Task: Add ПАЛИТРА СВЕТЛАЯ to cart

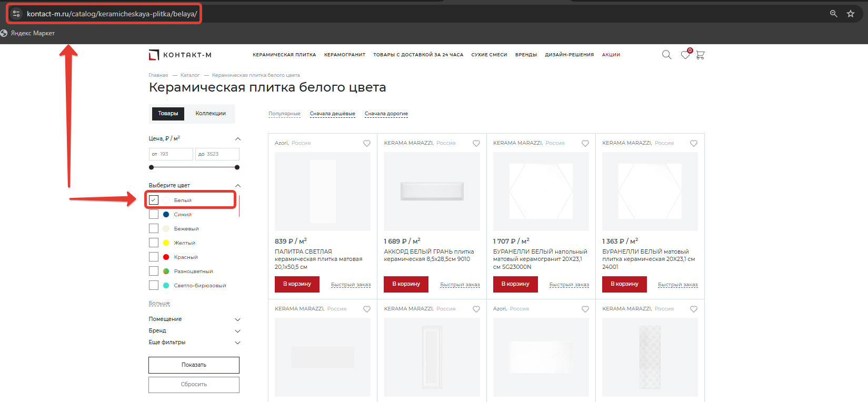Action: pos(297,284)
